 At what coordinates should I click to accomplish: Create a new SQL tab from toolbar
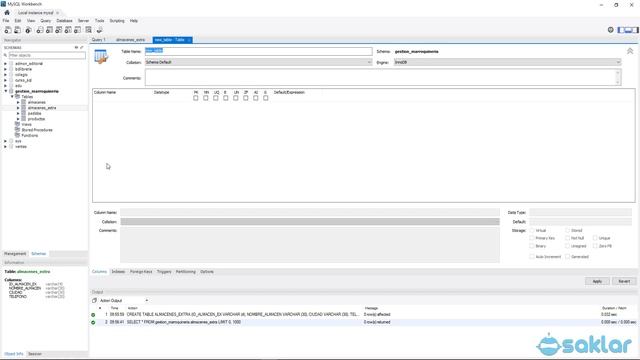coord(8,30)
